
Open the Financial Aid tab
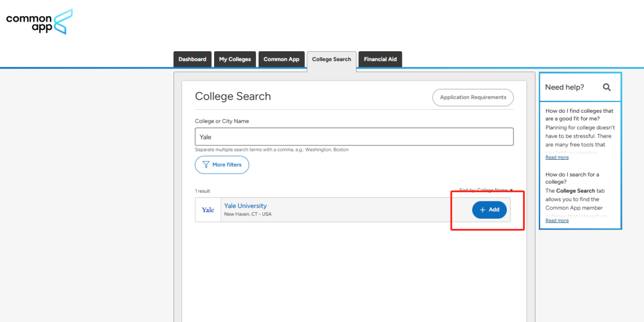380,60
